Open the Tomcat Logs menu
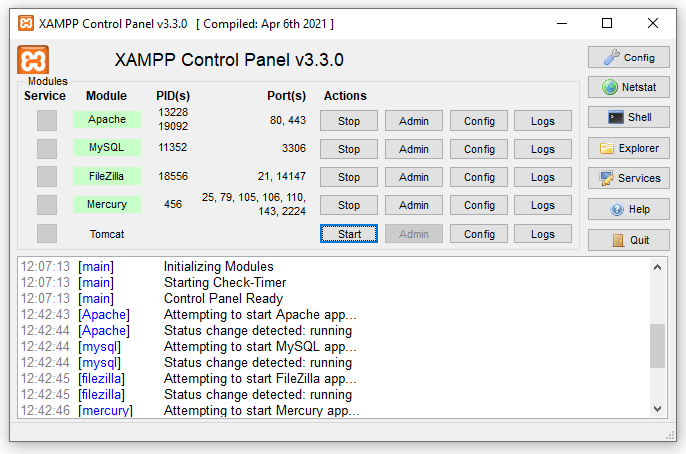The width and height of the screenshot is (686, 454). (543, 234)
